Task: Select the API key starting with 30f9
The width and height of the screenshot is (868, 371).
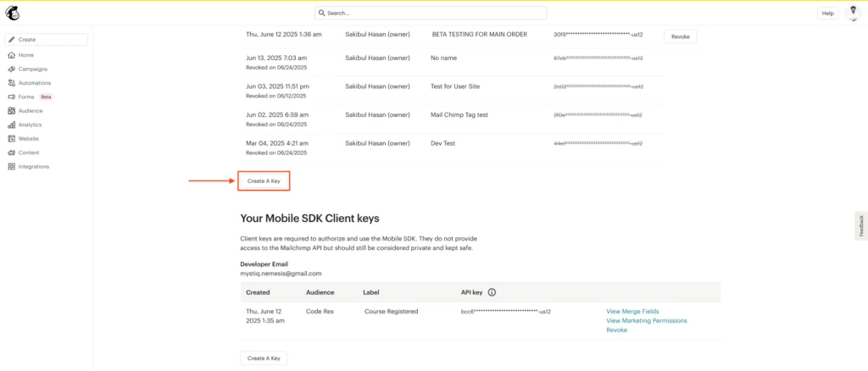Action: coord(598,34)
